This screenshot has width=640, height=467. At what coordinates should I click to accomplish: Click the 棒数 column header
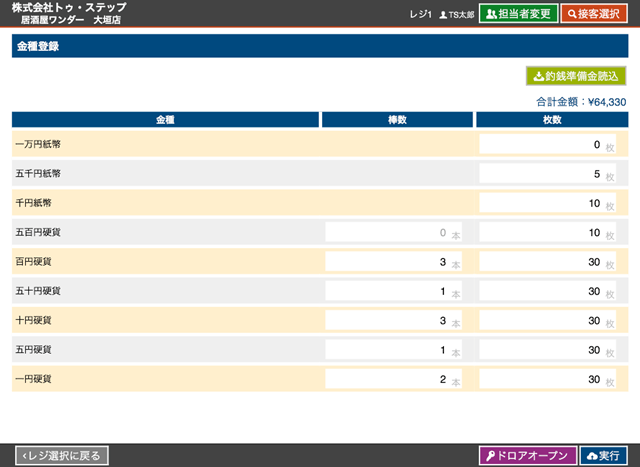pos(397,120)
